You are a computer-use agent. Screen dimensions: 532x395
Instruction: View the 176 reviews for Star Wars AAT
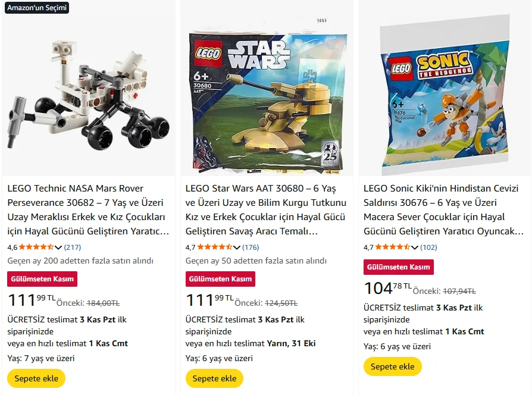(251, 247)
